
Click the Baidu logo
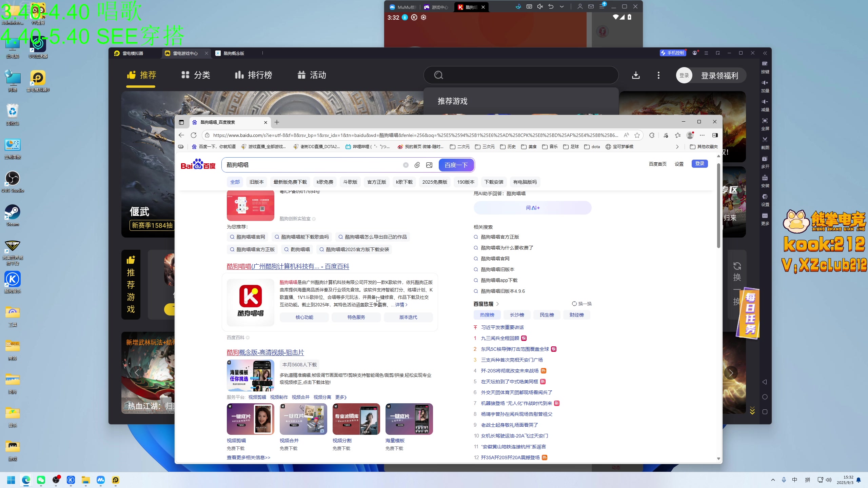point(198,164)
